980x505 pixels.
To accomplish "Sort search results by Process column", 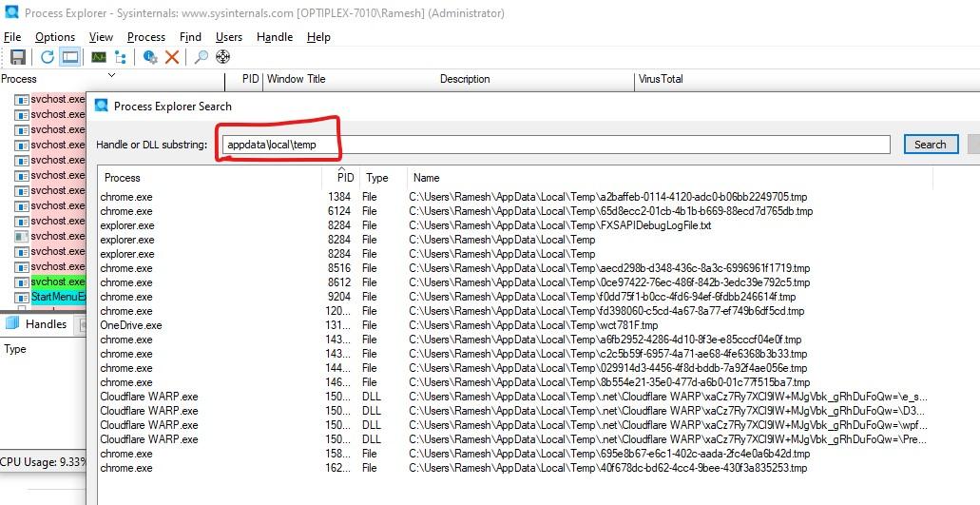I will (x=211, y=178).
